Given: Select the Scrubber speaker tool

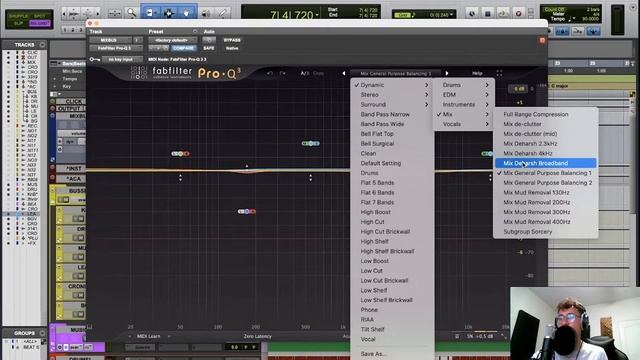Looking at the screenshot, I should [205, 13].
